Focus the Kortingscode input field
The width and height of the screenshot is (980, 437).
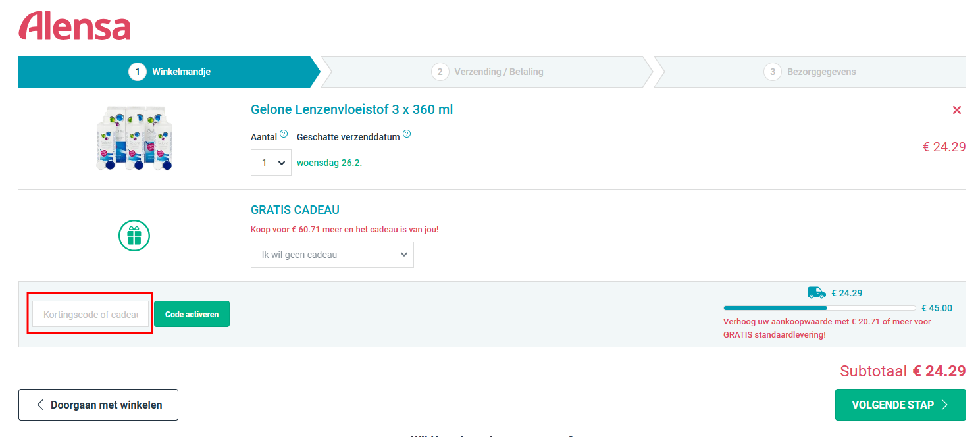pos(91,314)
